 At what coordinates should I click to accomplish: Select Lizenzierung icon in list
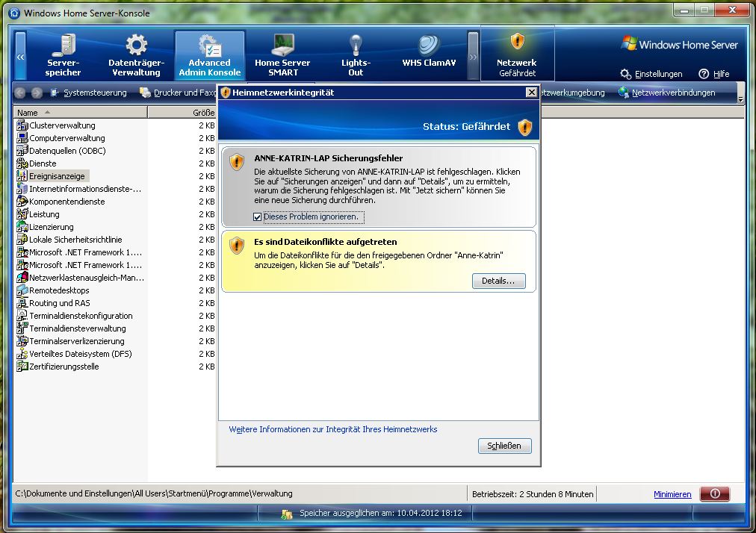tap(22, 226)
